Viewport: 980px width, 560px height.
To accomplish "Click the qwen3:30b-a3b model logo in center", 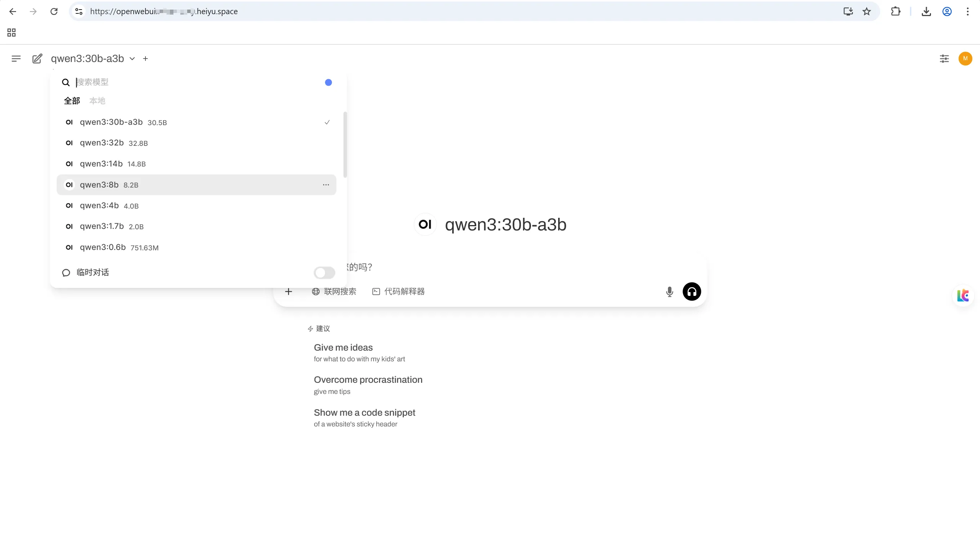I will (425, 224).
